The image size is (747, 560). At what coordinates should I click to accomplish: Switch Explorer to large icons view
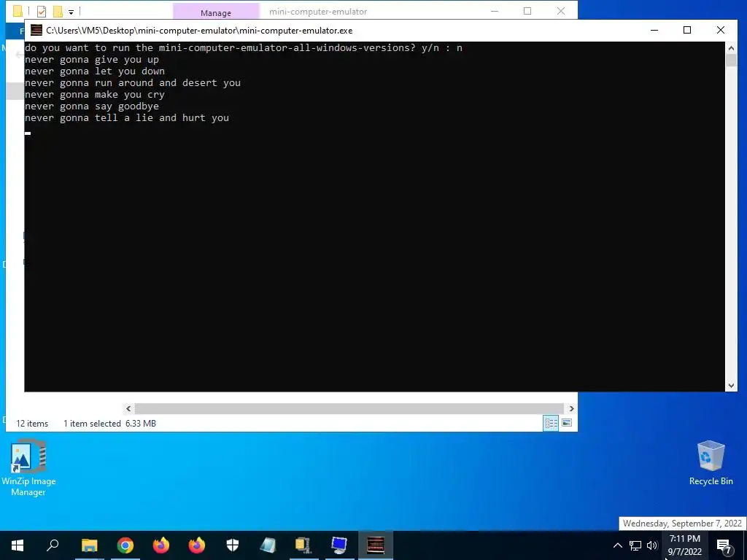point(566,423)
